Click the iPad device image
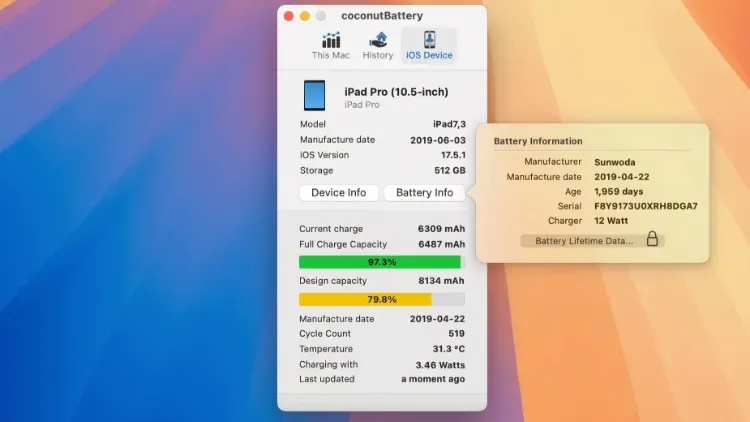The height and width of the screenshot is (422, 750). click(x=315, y=96)
